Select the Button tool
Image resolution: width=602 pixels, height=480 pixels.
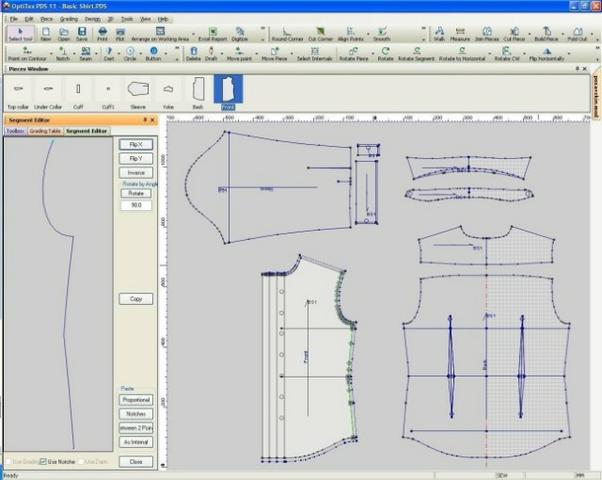tap(153, 54)
